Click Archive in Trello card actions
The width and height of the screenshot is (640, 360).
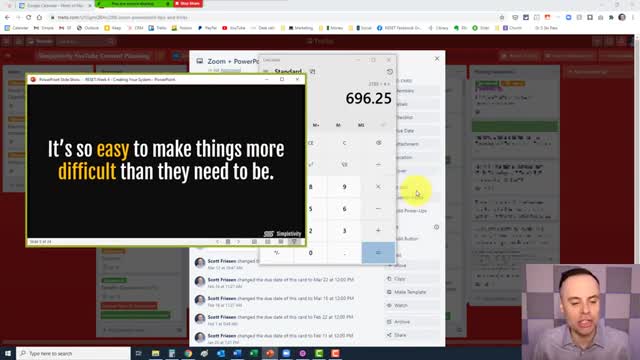[412, 322]
